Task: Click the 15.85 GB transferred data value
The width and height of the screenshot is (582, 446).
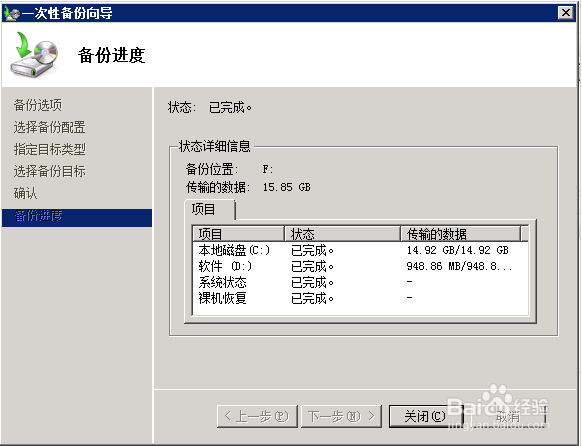Action: point(287,187)
